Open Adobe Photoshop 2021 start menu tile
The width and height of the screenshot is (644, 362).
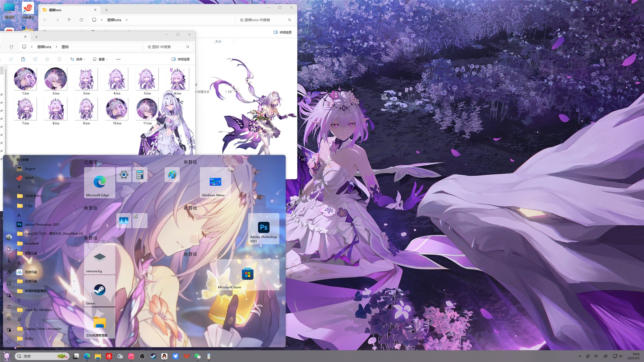point(263,229)
